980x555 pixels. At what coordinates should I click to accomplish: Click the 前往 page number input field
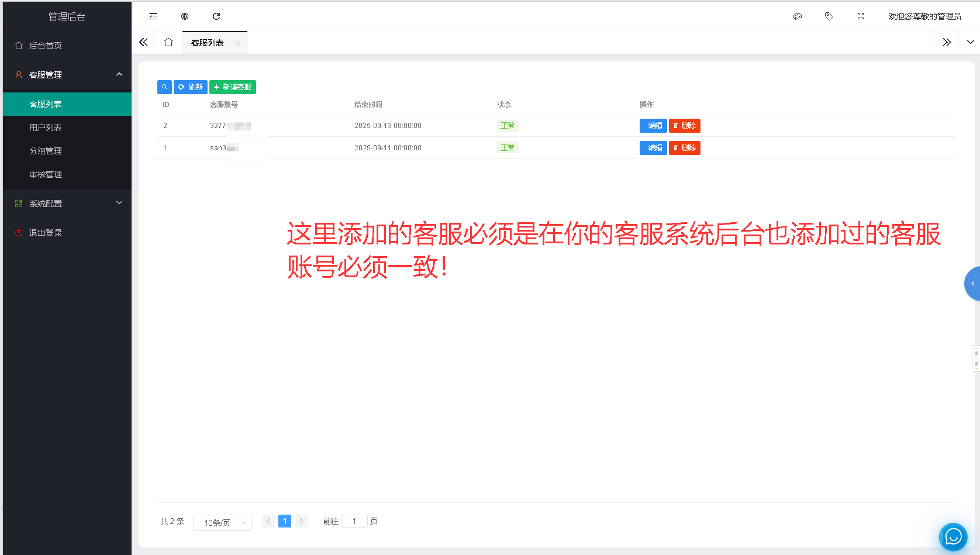(354, 520)
